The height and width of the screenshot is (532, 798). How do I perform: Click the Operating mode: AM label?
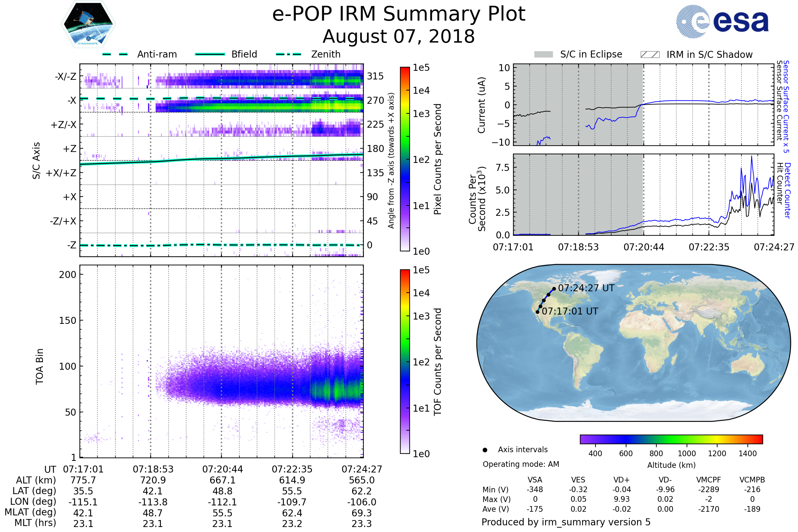pos(521,464)
